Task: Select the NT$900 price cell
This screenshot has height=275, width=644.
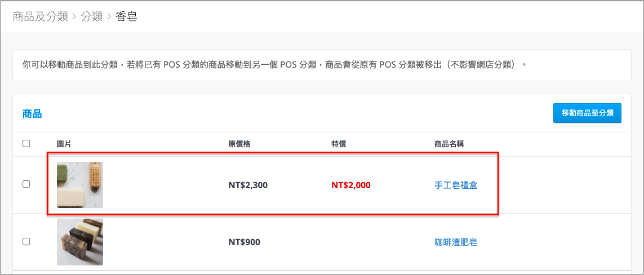Action: (x=244, y=242)
